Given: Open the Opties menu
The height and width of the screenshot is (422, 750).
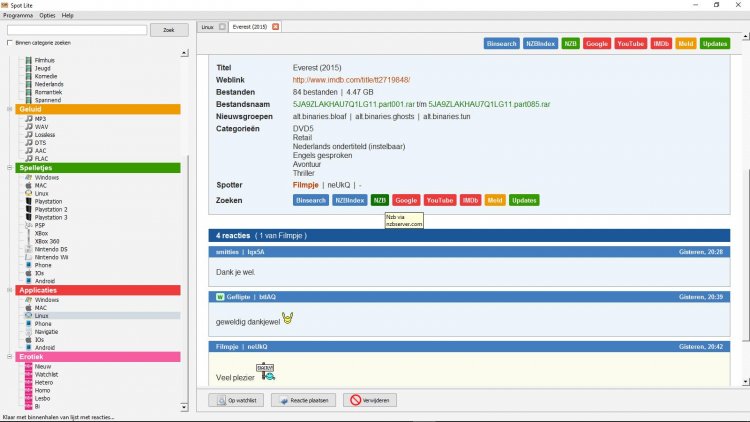Looking at the screenshot, I should click(x=47, y=15).
